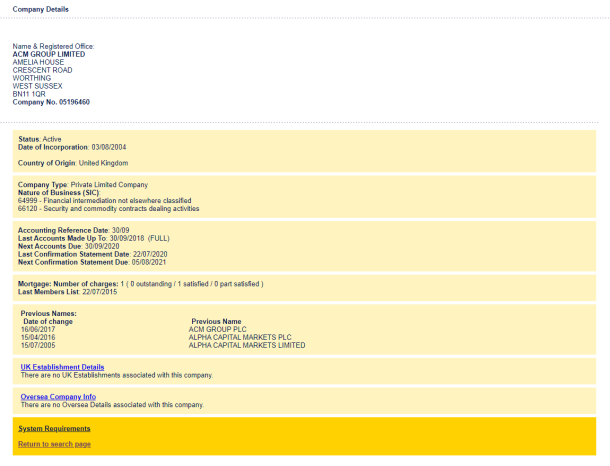Click the previous name 'ALPHA CAPITAL MARKETS LIMITED'

247,345
